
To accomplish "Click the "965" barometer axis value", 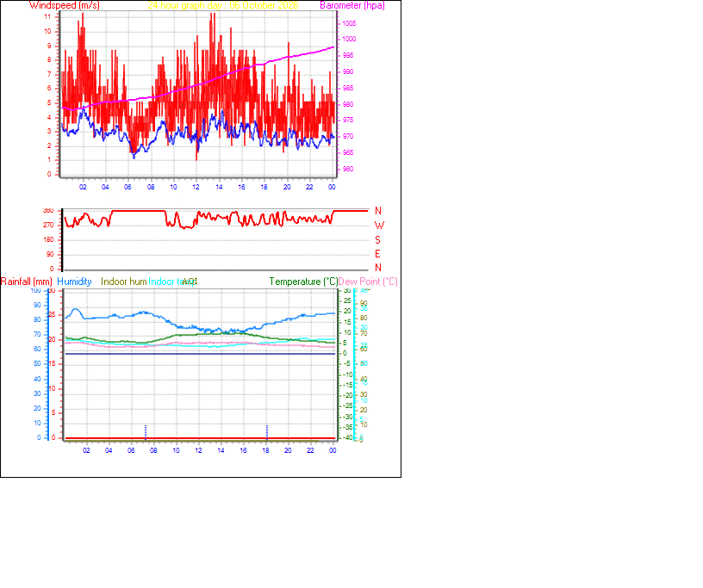I will point(348,153).
